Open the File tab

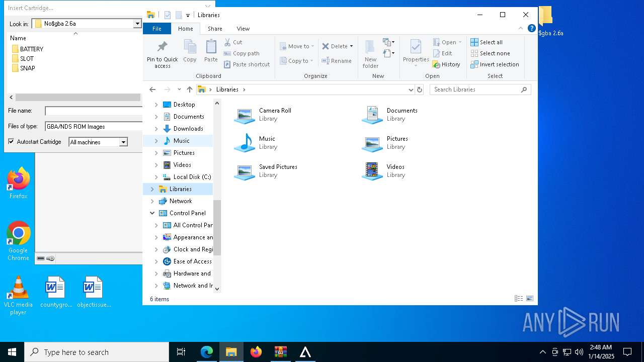pos(157,29)
